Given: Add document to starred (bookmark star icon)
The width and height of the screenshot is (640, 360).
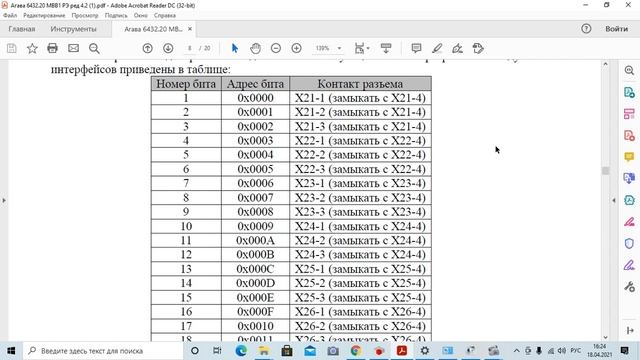Looking at the screenshot, I should (32, 48).
